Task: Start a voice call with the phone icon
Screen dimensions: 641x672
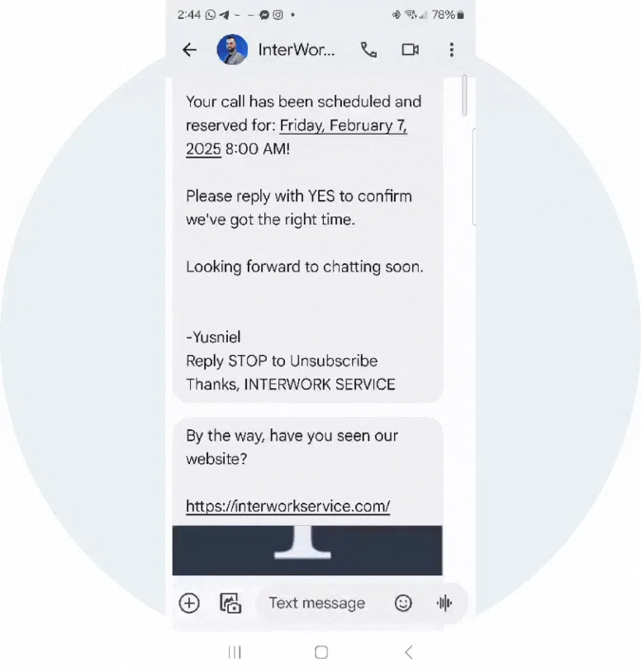Action: (x=368, y=50)
